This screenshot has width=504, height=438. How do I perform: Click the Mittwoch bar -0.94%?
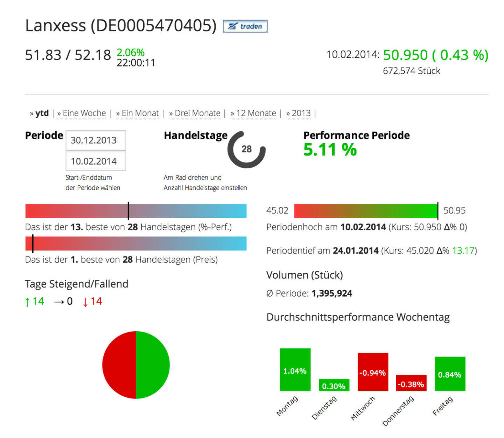(373, 372)
